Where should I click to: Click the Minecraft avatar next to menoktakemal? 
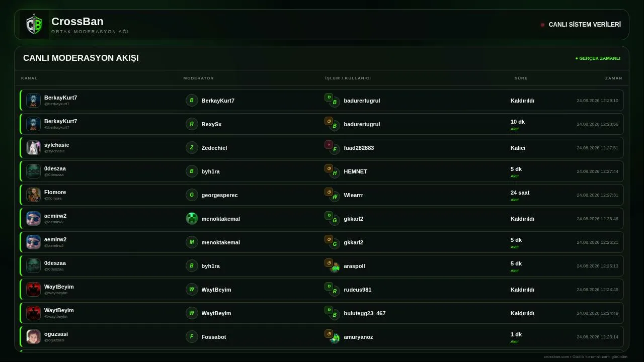pyautogui.click(x=192, y=218)
